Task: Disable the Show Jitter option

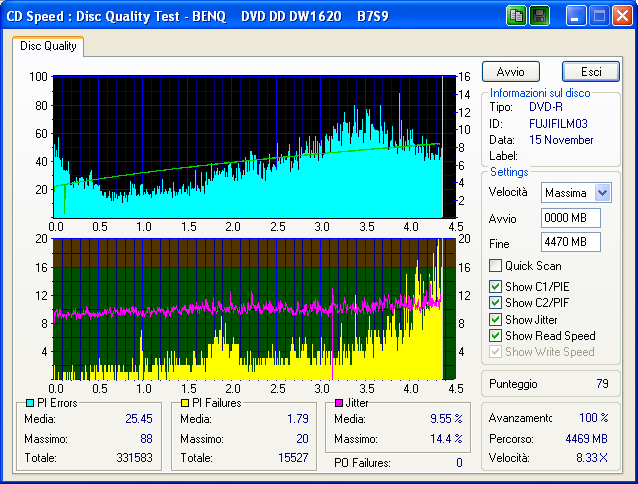Action: click(x=495, y=320)
